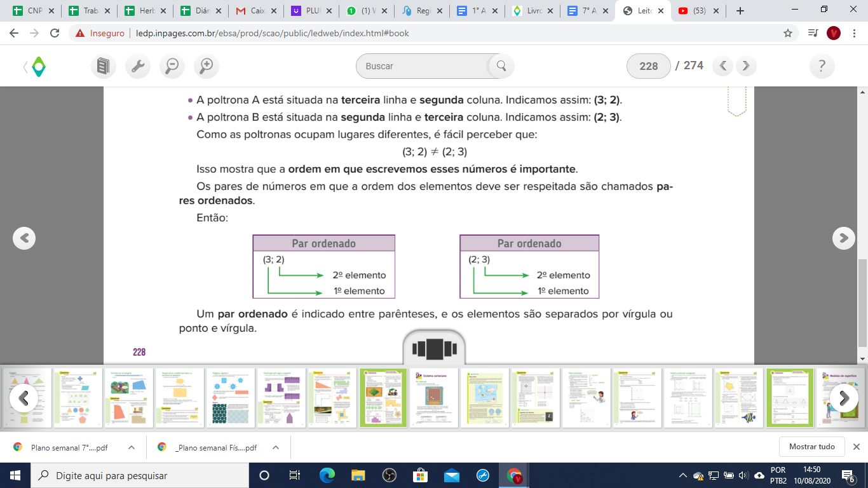Open Microsoft Edge from taskbar
The width and height of the screenshot is (868, 488).
tap(327, 475)
